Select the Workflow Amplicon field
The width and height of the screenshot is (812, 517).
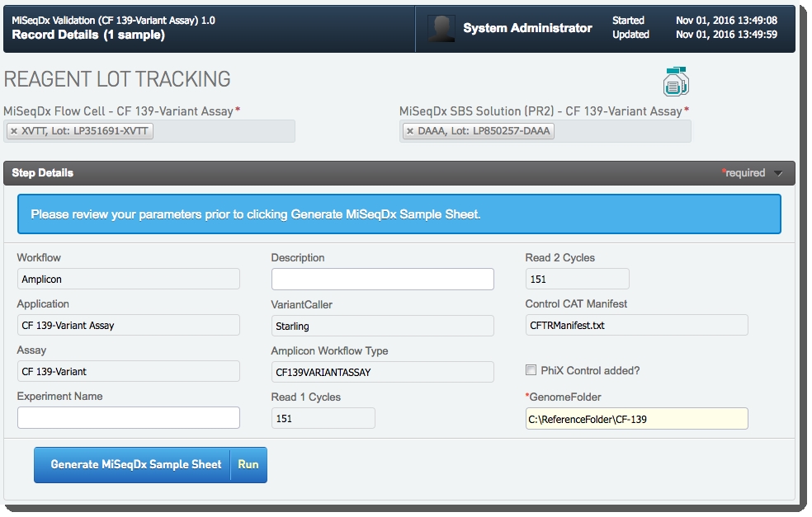tap(128, 279)
